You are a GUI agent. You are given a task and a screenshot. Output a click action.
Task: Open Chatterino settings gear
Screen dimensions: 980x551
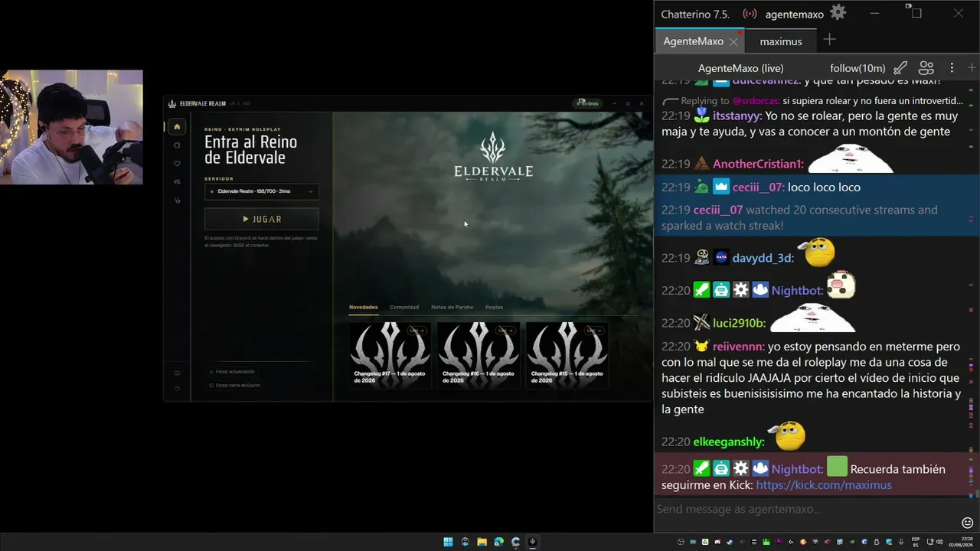(838, 12)
